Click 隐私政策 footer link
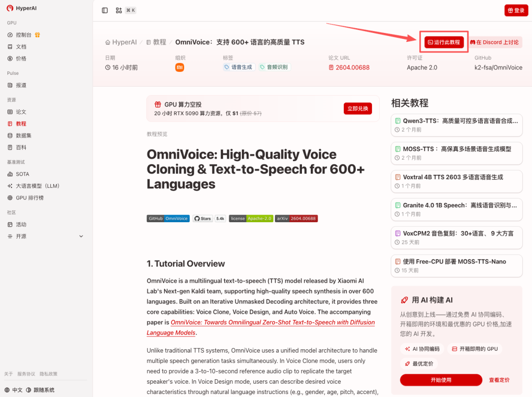Screen dimensions: 532x397 (x=48, y=374)
